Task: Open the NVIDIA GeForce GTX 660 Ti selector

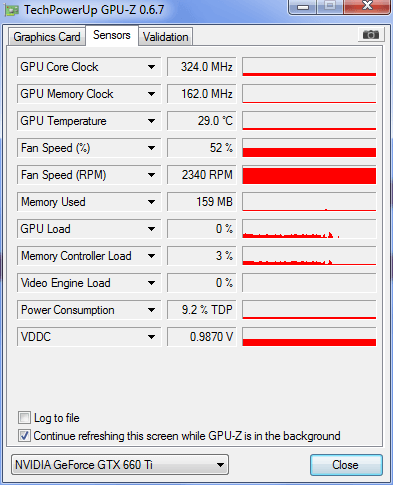Action: point(120,464)
